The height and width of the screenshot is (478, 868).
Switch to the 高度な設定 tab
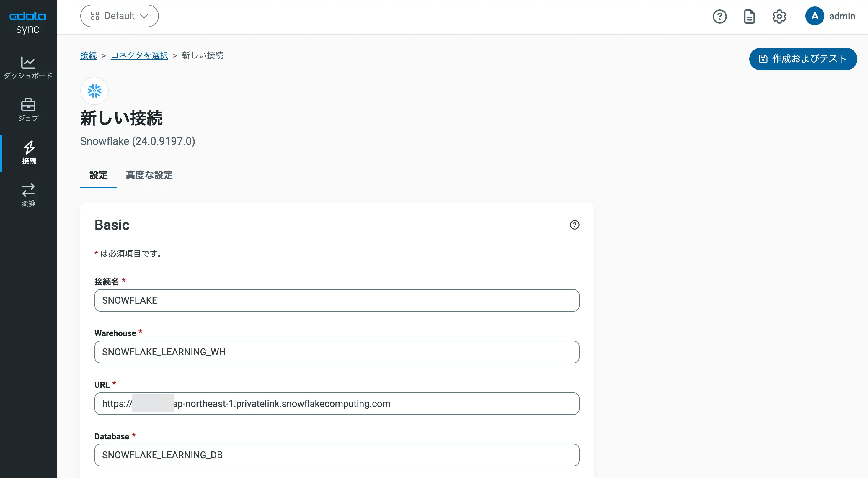coord(149,176)
